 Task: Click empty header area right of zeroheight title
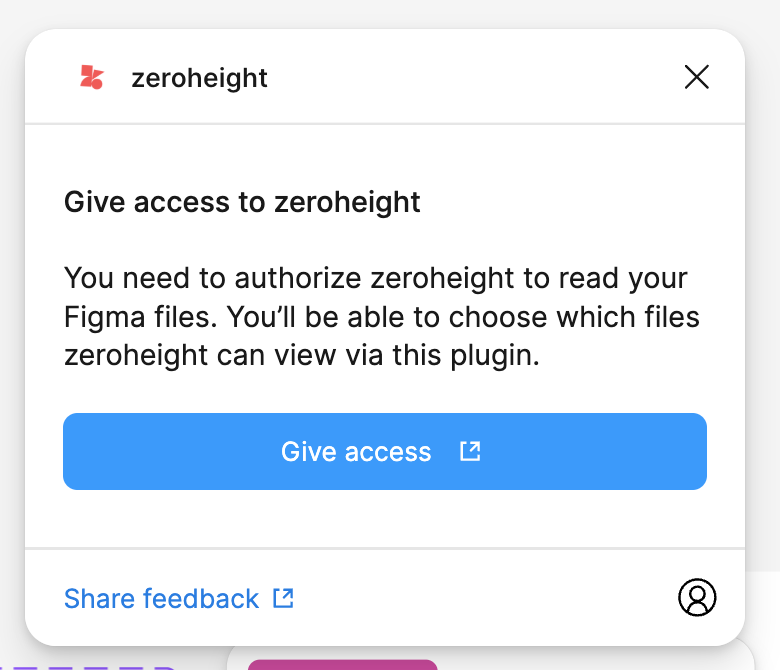click(470, 78)
